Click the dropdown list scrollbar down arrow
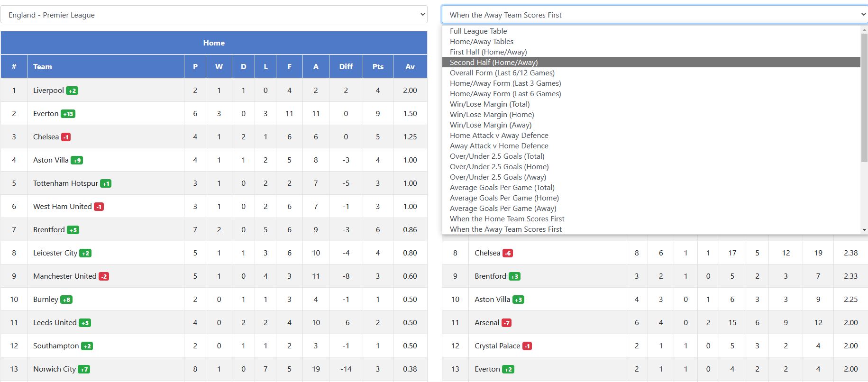Viewport: 868px width, 382px height. coord(863,229)
